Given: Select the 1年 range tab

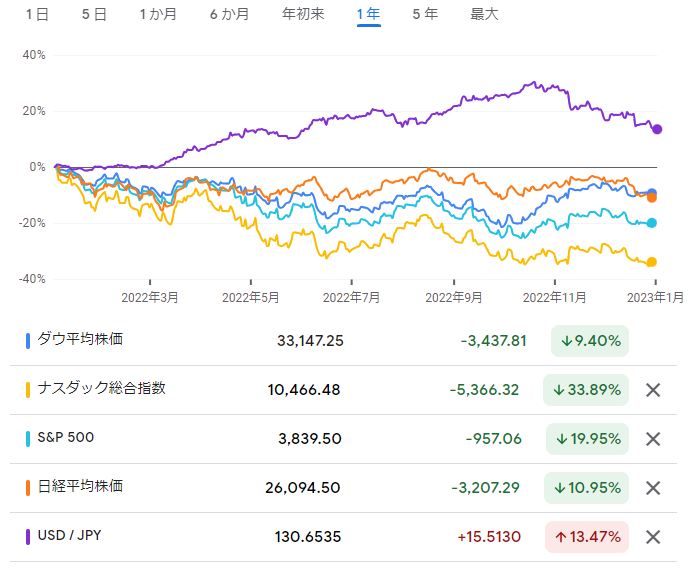Looking at the screenshot, I should tap(369, 14).
